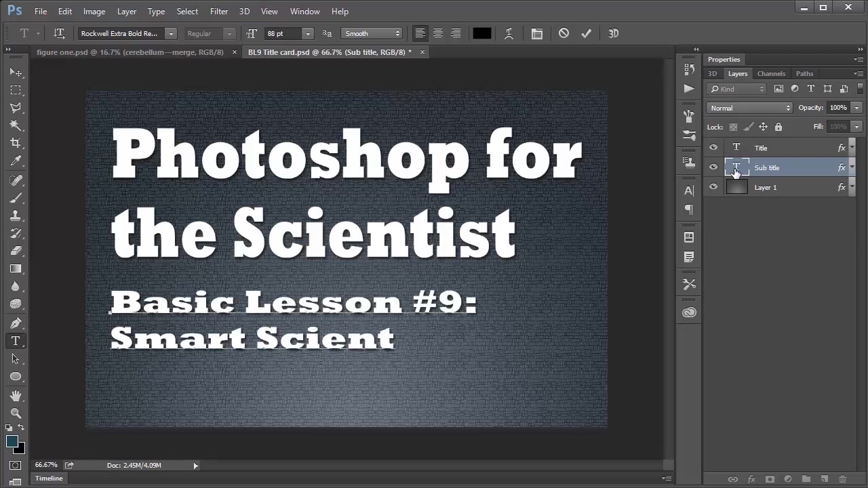Cancel current text edits with the slash button
This screenshot has height=488, width=868.
point(564,33)
